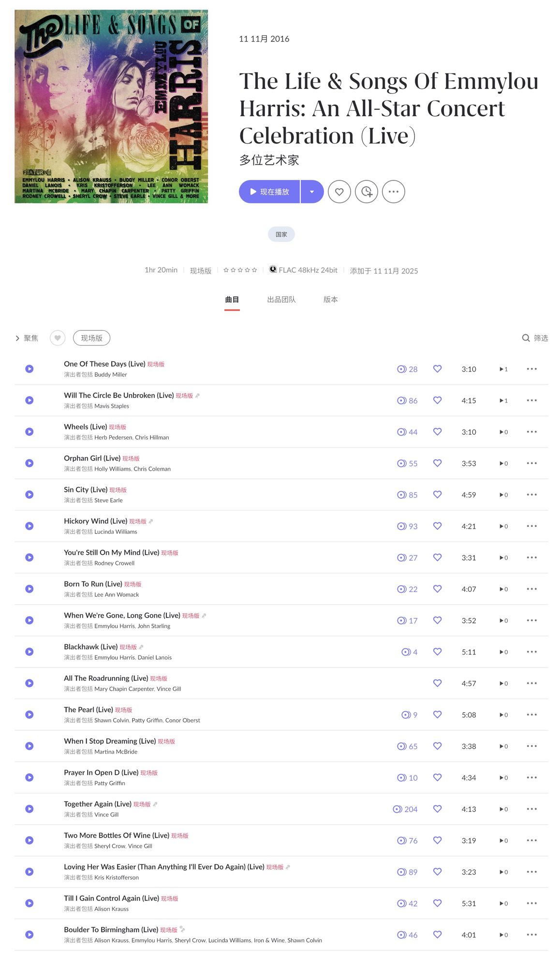This screenshot has height=964, width=560.
Task: Open more options for Wheels (Live)
Action: 531,431
